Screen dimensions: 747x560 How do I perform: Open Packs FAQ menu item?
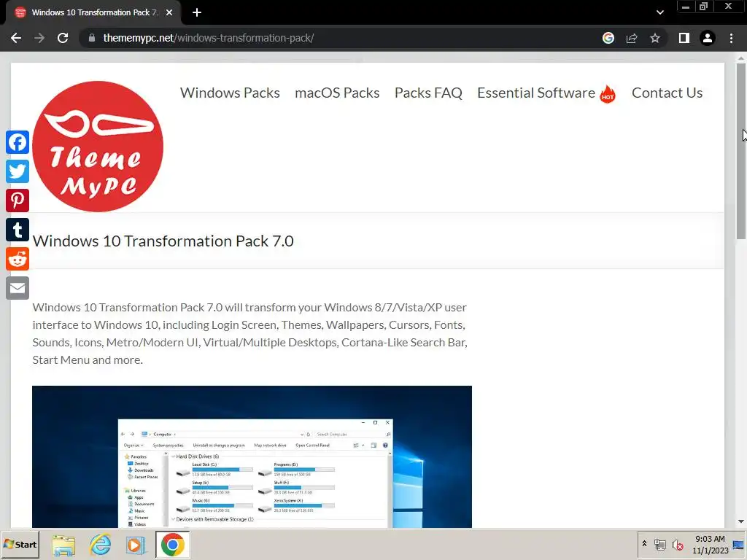428,93
